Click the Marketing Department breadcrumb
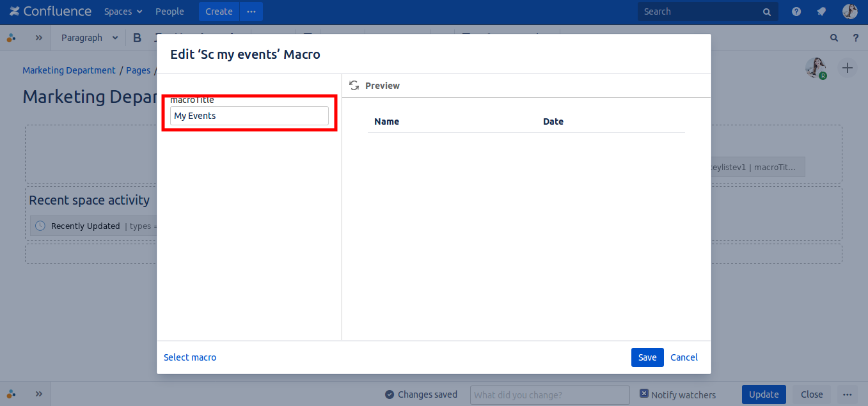 [x=69, y=70]
